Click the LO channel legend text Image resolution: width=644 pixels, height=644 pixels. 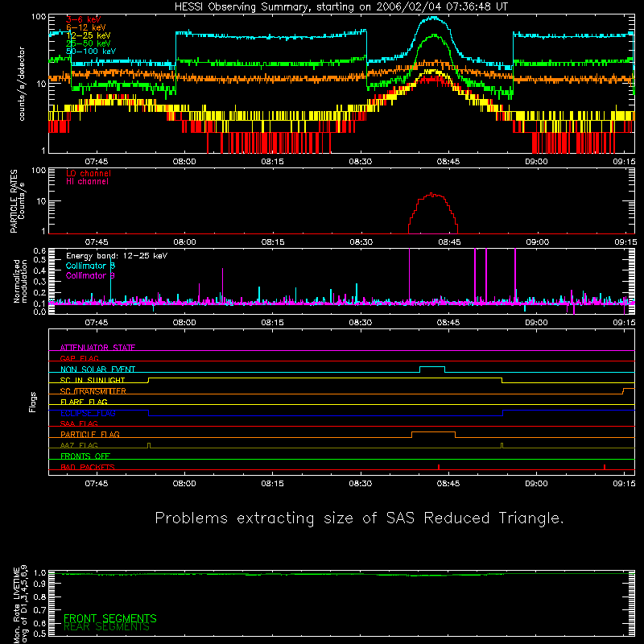pyautogui.click(x=89, y=173)
